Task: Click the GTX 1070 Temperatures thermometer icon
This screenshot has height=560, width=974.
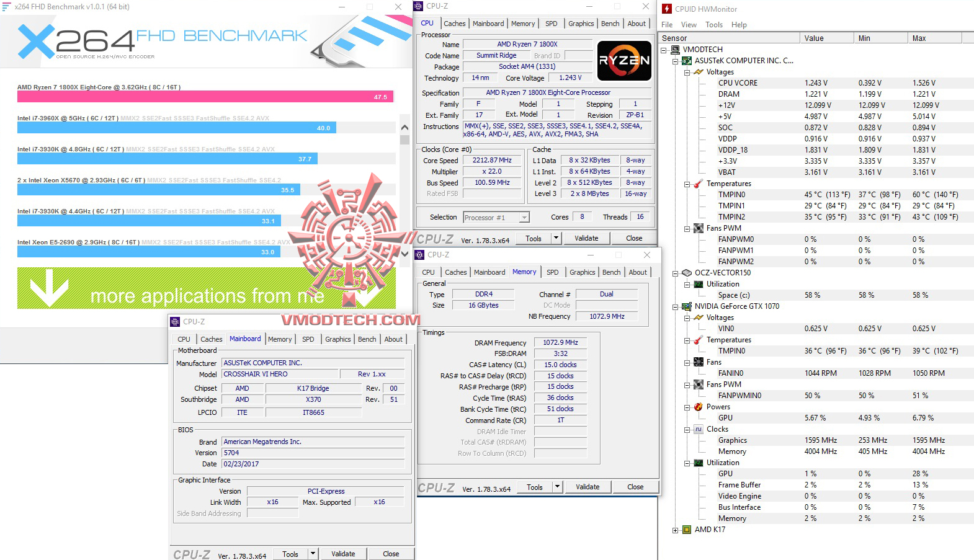Action: 699,340
